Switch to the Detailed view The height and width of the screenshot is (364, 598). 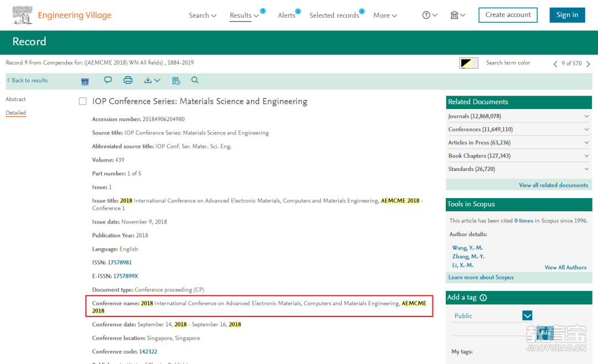coord(16,113)
